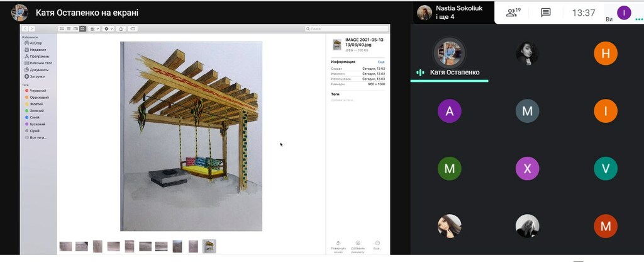Viewport: 644px width, 262px height.
Task: Select Катя Остапенко's speaking participant tile
Action: coord(449,59)
